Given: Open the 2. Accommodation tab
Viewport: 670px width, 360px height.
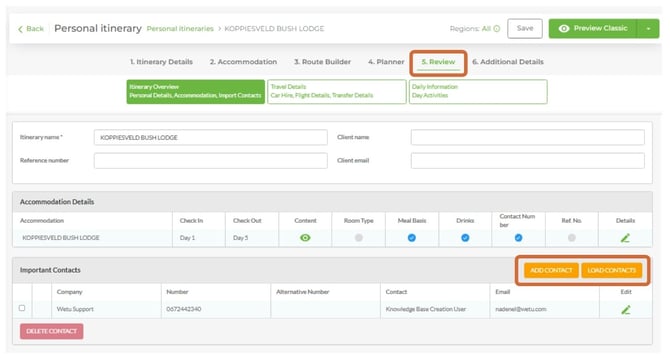Looking at the screenshot, I should coord(243,62).
